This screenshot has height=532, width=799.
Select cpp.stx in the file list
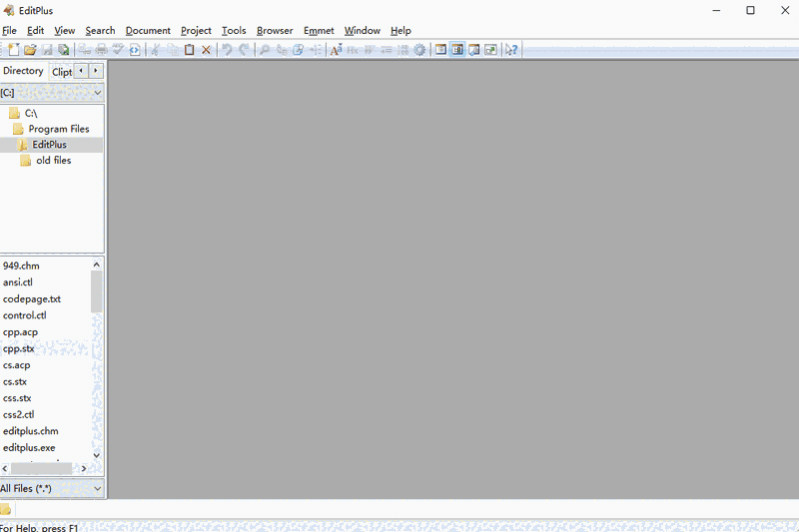[x=19, y=348]
